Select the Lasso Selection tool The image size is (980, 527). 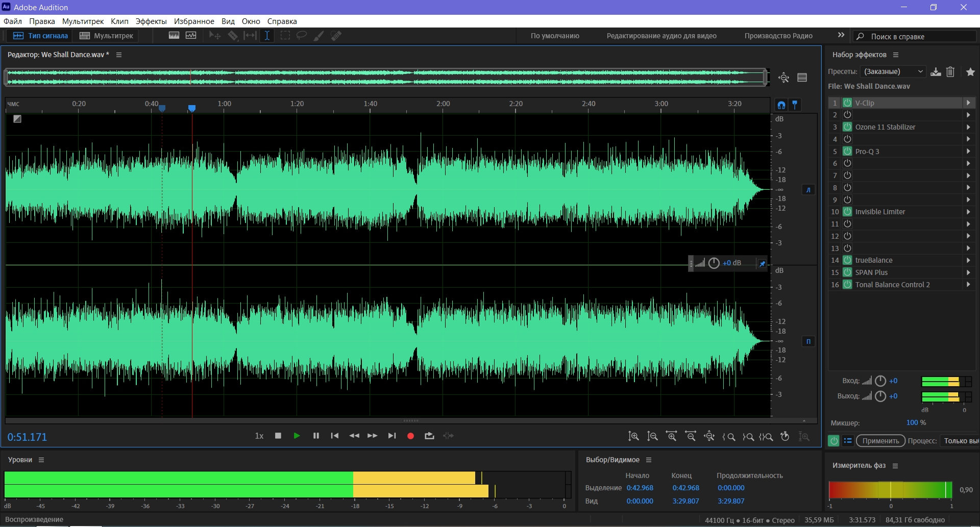tap(302, 36)
